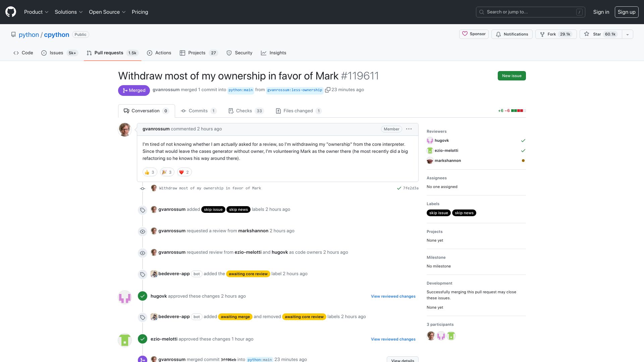
Task: Expand the Product menu
Action: pyautogui.click(x=36, y=12)
